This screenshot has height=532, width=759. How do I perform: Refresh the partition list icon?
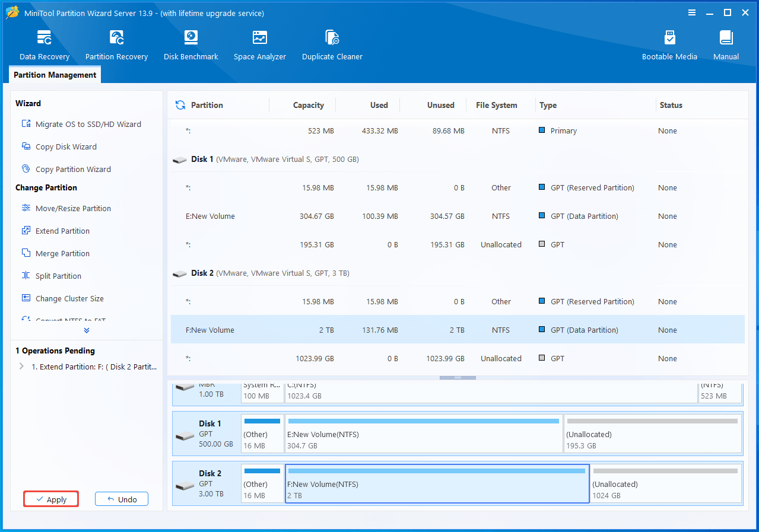(180, 105)
